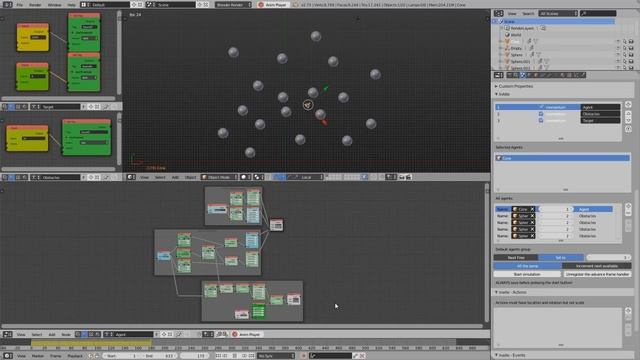The image size is (640, 360).
Task: Click the bottom node editor type icon
Action: tap(7, 334)
